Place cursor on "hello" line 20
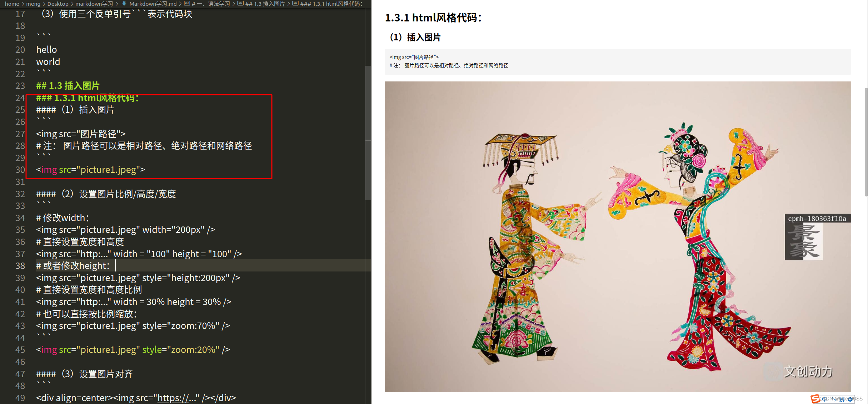The image size is (868, 404). pyautogui.click(x=46, y=50)
